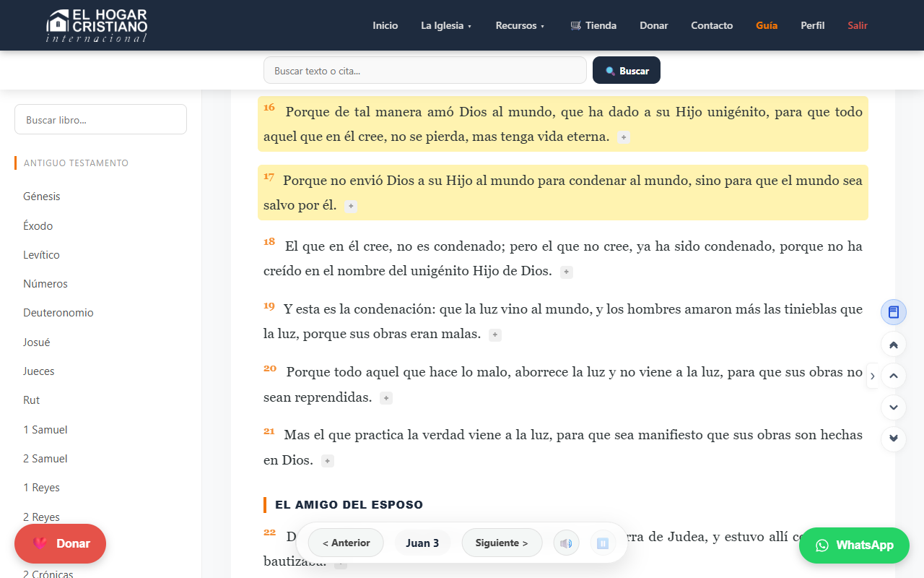Pause the audio reading
Screen dimensions: 924x578
(603, 543)
